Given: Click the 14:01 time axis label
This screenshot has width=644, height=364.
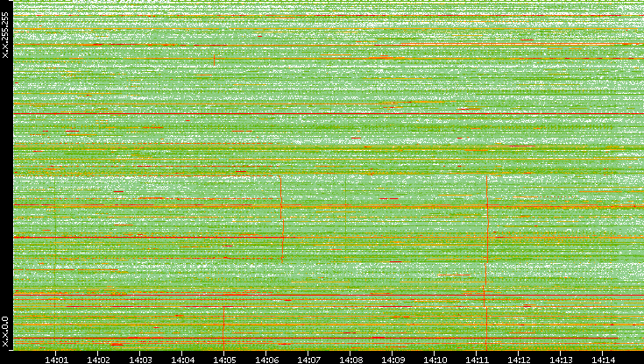Looking at the screenshot, I should coord(56,360).
